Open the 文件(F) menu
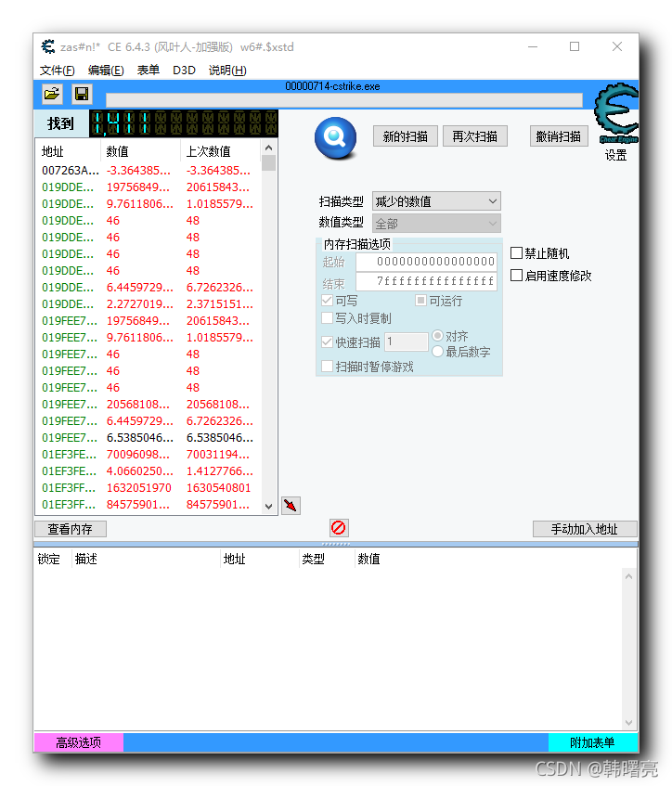This screenshot has width=672, height=786. (x=58, y=71)
